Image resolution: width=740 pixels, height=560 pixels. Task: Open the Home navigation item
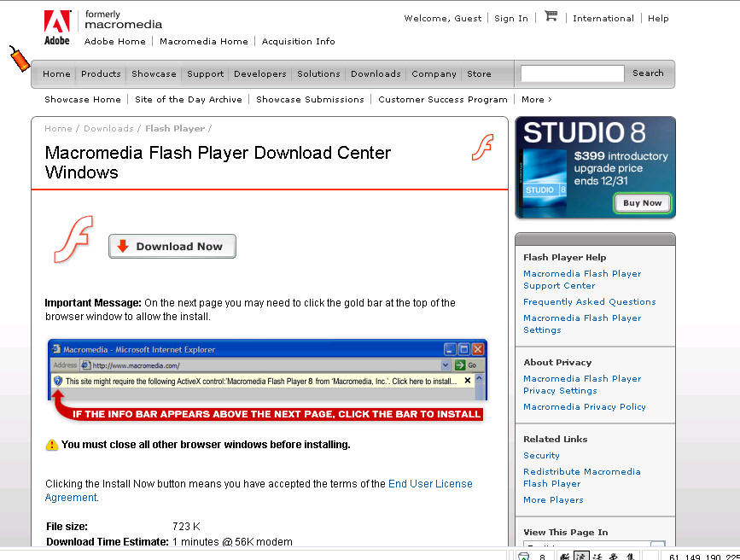tap(56, 74)
